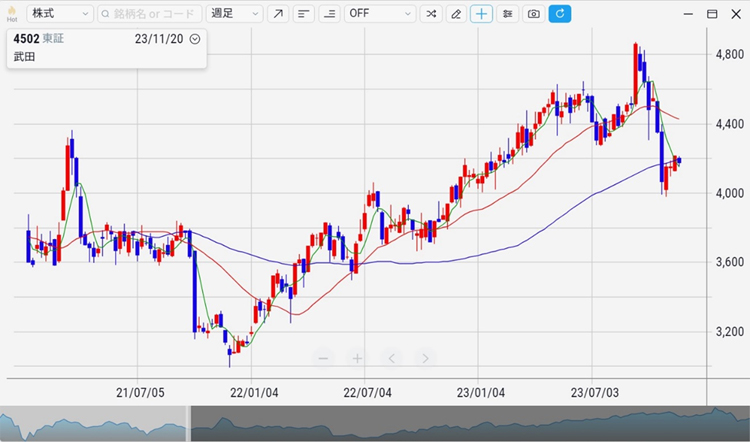Toggle the blue auto-refresh button
The width and height of the screenshot is (750, 442).
click(x=560, y=14)
